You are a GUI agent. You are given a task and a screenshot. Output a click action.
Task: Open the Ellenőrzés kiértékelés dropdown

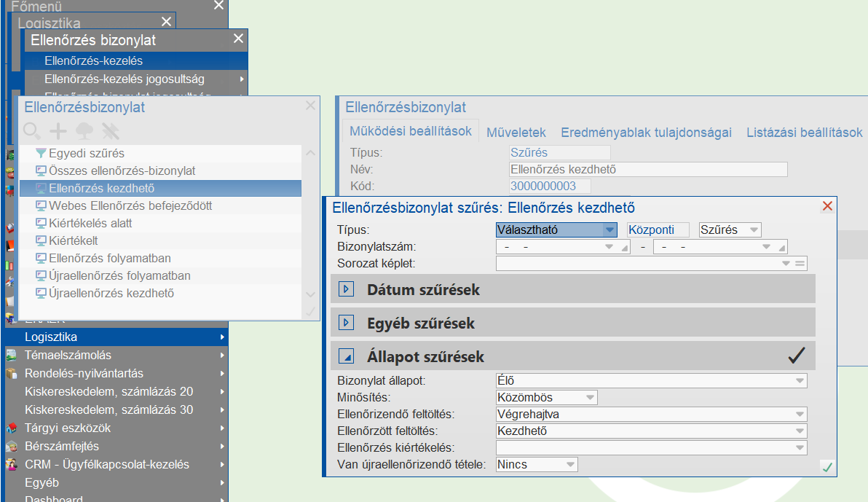[x=800, y=447]
